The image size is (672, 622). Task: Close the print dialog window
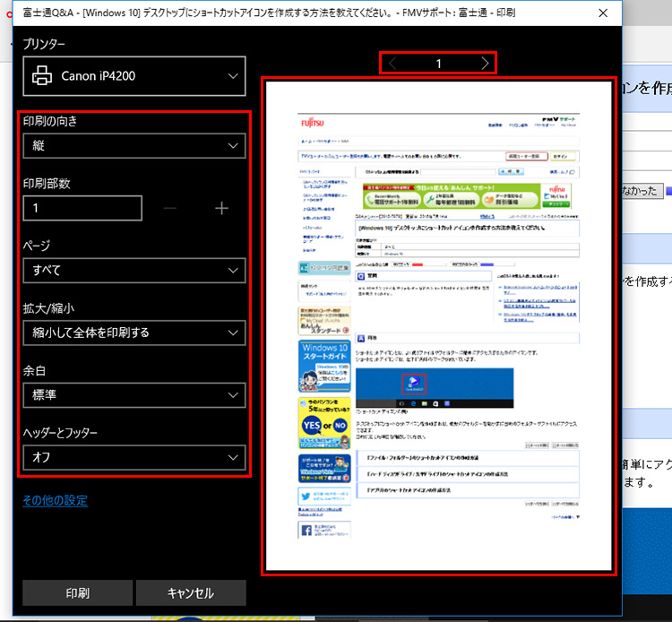tap(603, 13)
